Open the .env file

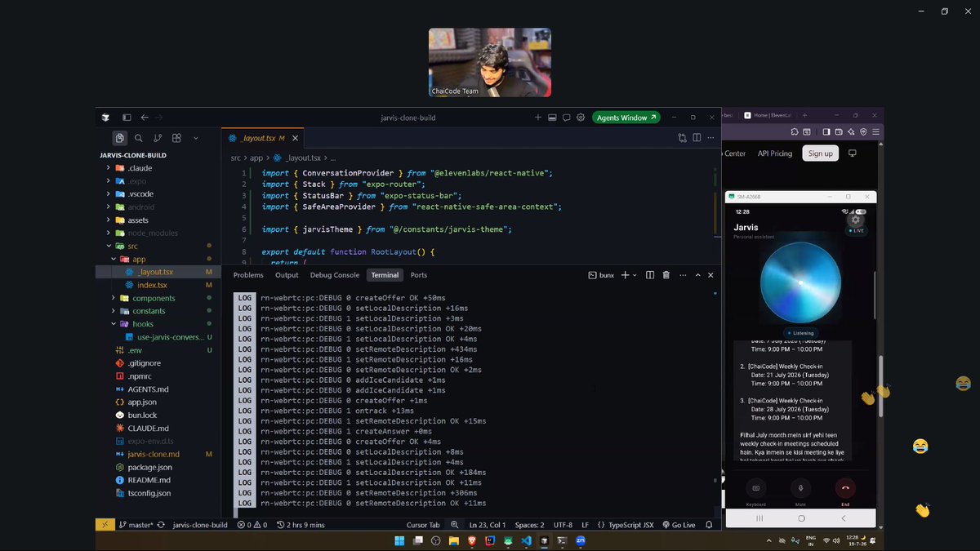point(135,350)
